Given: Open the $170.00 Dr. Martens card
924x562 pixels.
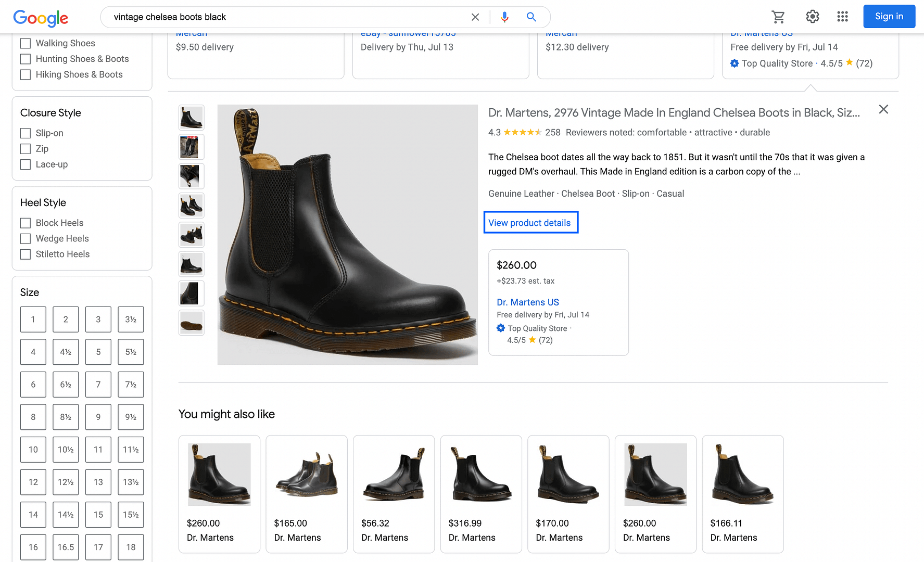Looking at the screenshot, I should tap(568, 494).
